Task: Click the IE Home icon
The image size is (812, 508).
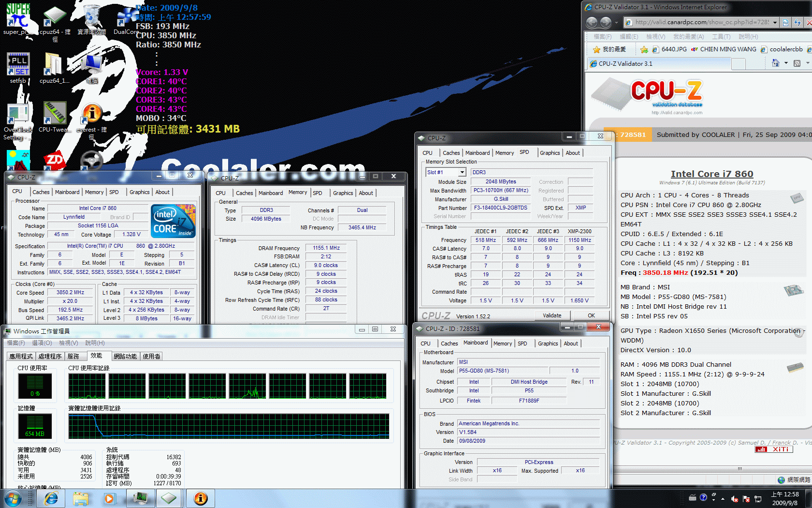Action: tap(776, 63)
